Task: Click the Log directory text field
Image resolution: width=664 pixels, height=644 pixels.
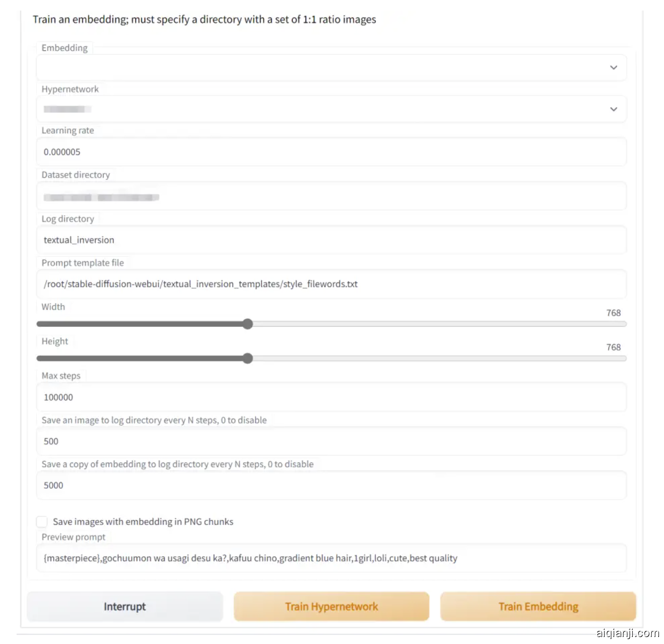Action: pyautogui.click(x=331, y=240)
